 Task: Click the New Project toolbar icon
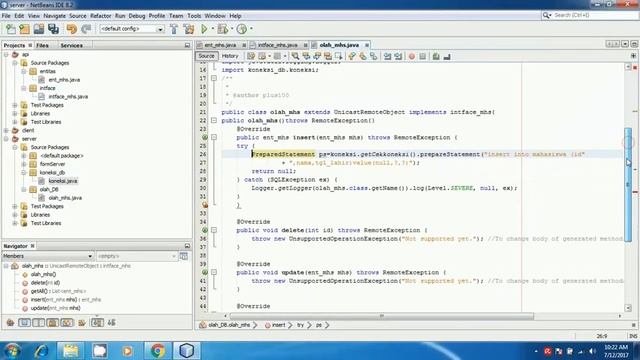point(24,29)
